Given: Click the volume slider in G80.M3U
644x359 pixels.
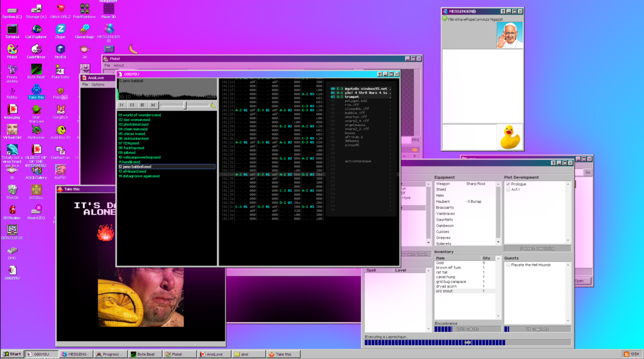Looking at the screenshot, I should (184, 105).
